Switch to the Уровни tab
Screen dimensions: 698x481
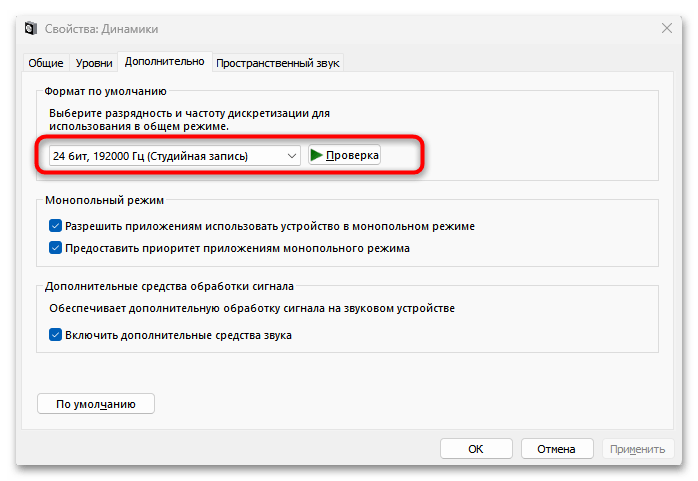point(94,63)
